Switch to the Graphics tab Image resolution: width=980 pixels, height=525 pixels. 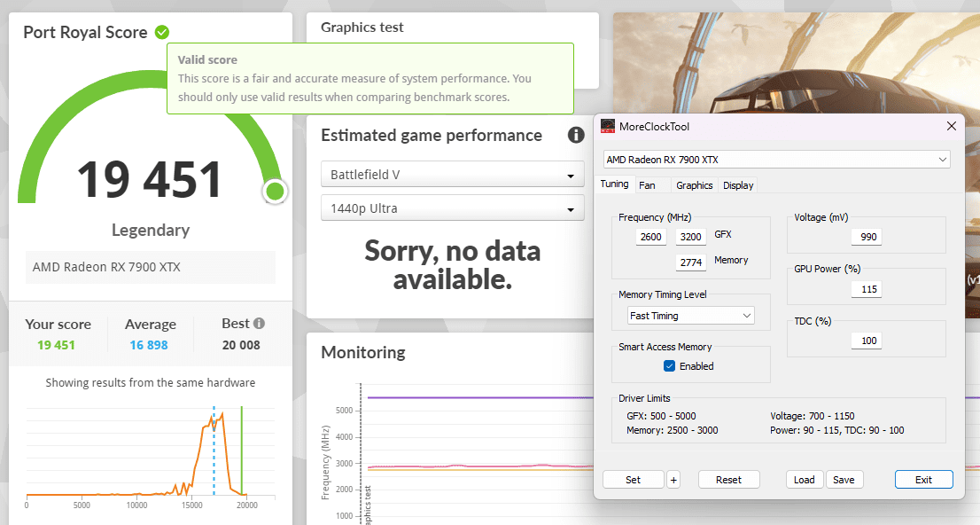(695, 185)
